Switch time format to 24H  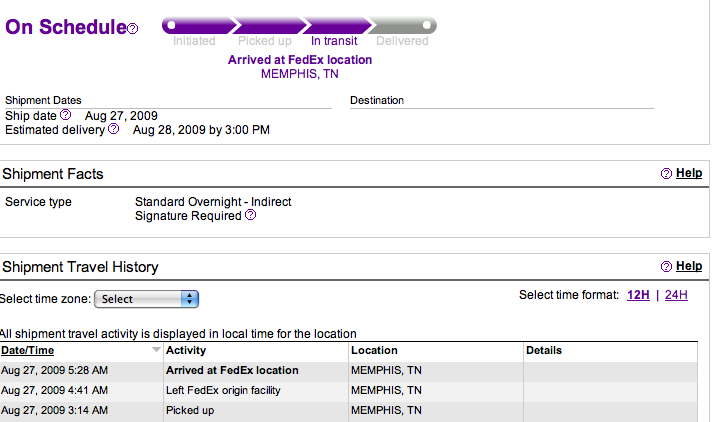(676, 295)
